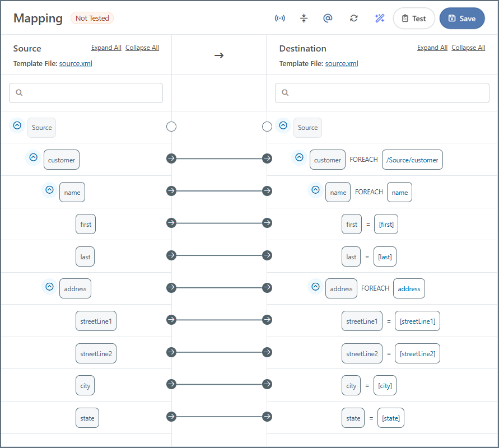
Task: Click the empty circle connector on Source row
Action: pos(171,127)
